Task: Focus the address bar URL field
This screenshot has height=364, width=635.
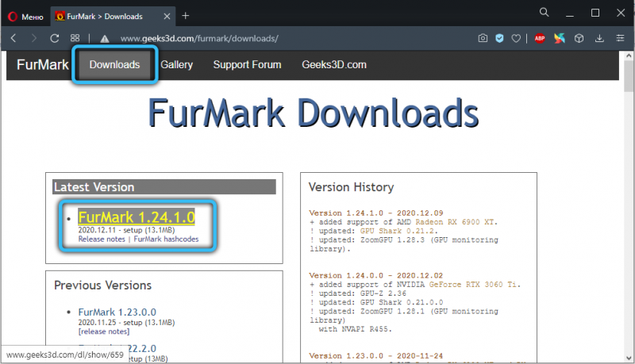Action: [199, 38]
